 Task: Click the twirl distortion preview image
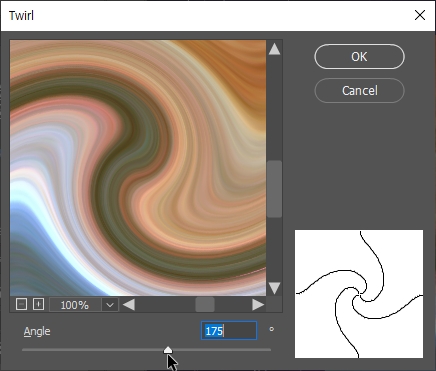[x=138, y=168]
